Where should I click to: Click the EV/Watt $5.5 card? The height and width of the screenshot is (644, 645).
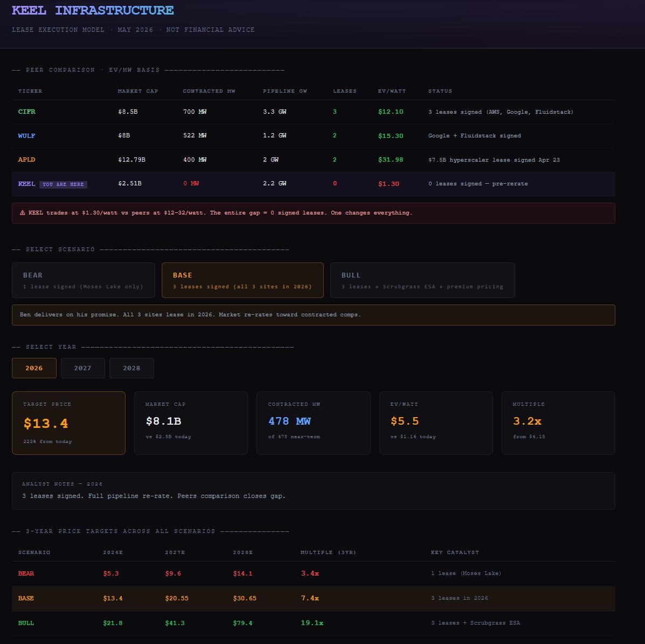[436, 423]
